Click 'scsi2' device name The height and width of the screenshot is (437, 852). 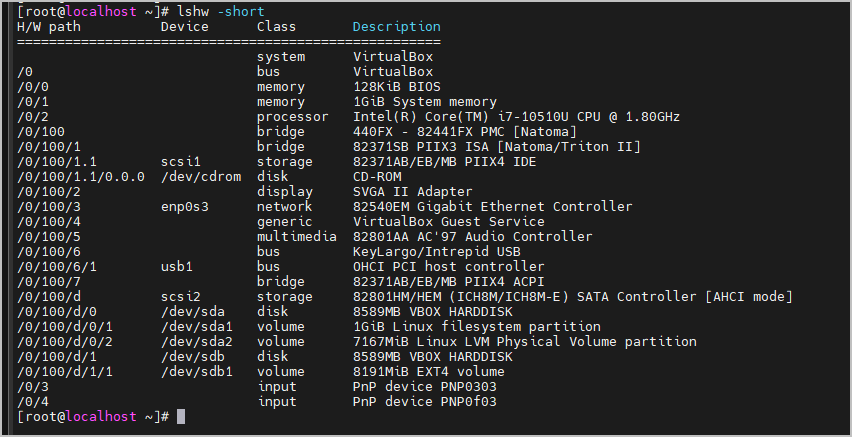(180, 297)
